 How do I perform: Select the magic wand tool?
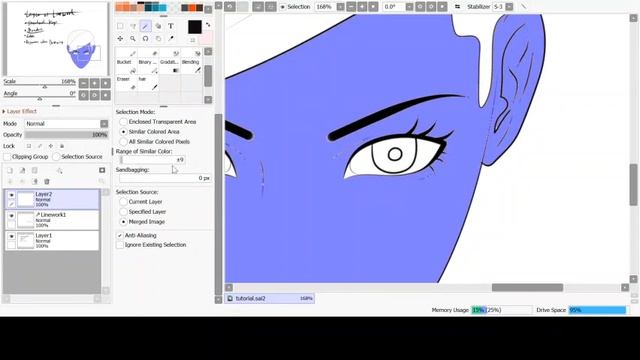(x=145, y=26)
